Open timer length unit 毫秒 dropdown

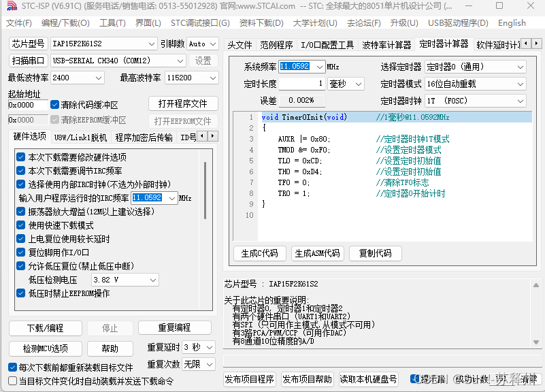(x=346, y=84)
